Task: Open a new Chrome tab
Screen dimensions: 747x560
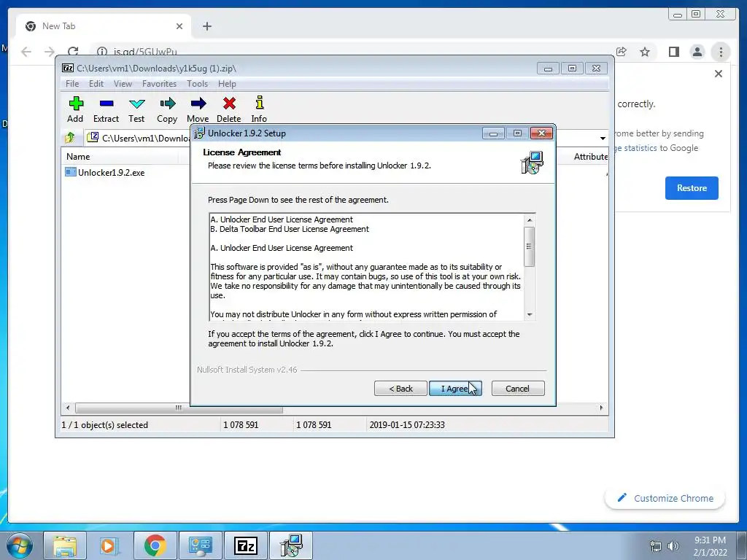Action: tap(206, 26)
